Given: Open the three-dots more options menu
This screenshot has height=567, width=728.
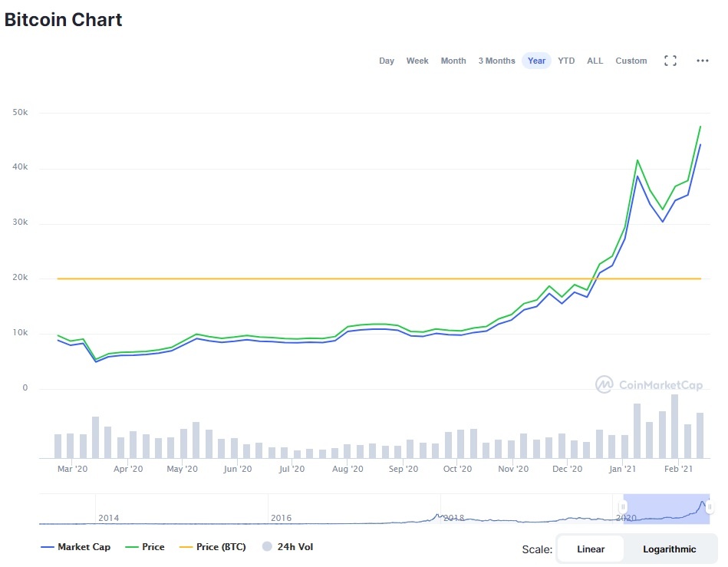Looking at the screenshot, I should (x=702, y=61).
